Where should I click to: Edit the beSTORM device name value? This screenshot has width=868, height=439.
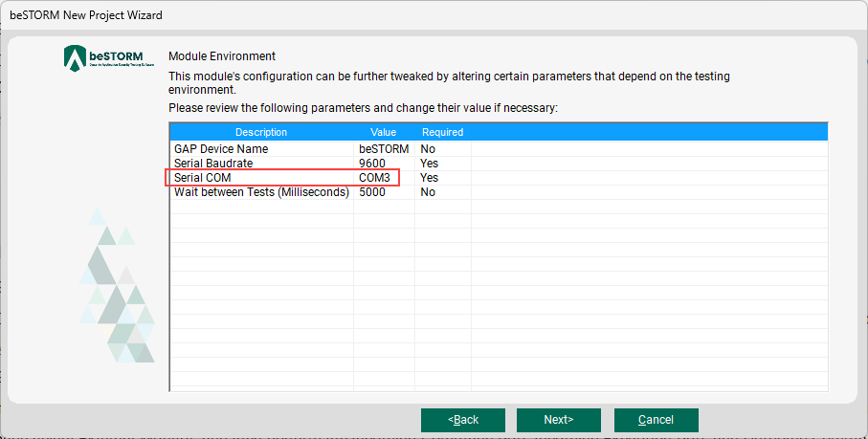click(384, 149)
